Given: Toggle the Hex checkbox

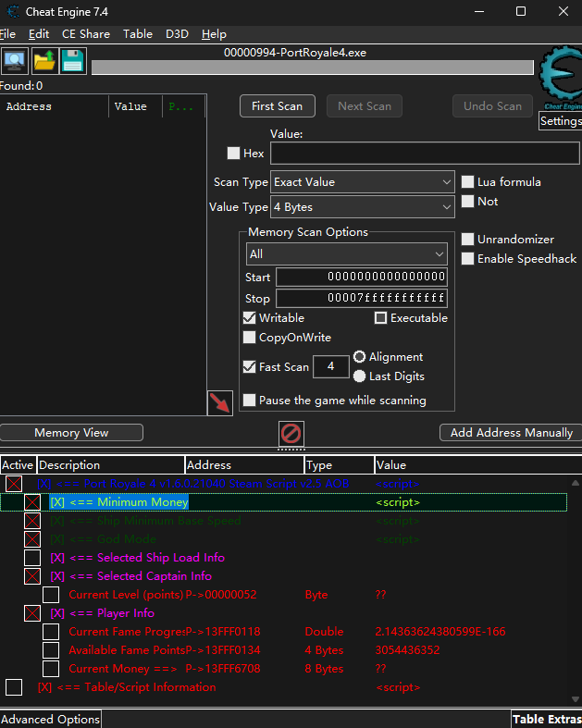Looking at the screenshot, I should pos(233,154).
